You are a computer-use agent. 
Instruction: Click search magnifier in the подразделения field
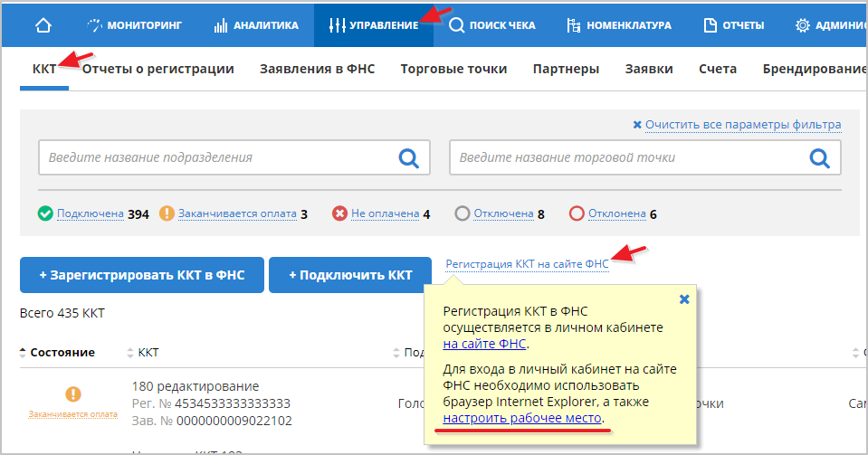pyautogui.click(x=409, y=158)
